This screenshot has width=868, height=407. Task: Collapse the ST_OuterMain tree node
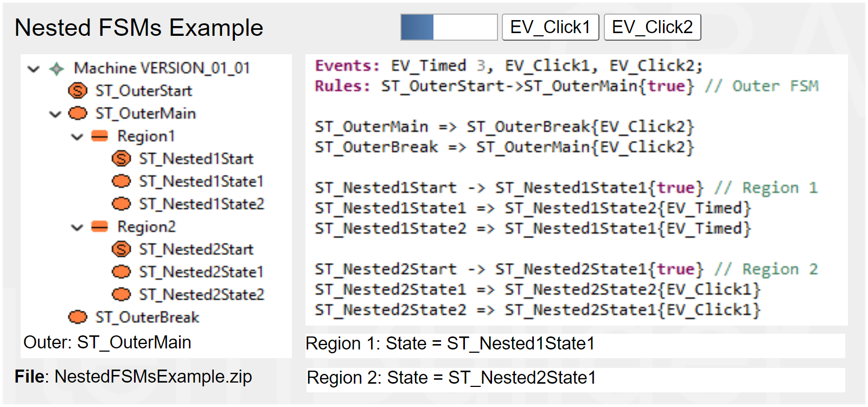click(55, 114)
